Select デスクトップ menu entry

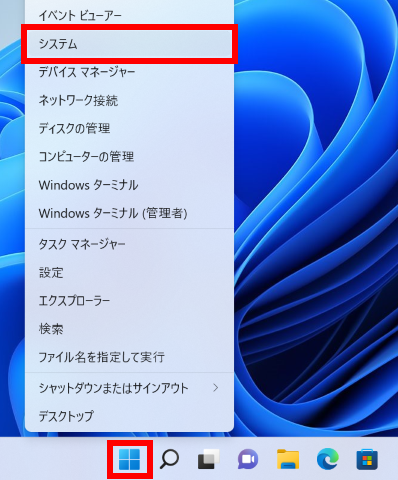[129, 416]
